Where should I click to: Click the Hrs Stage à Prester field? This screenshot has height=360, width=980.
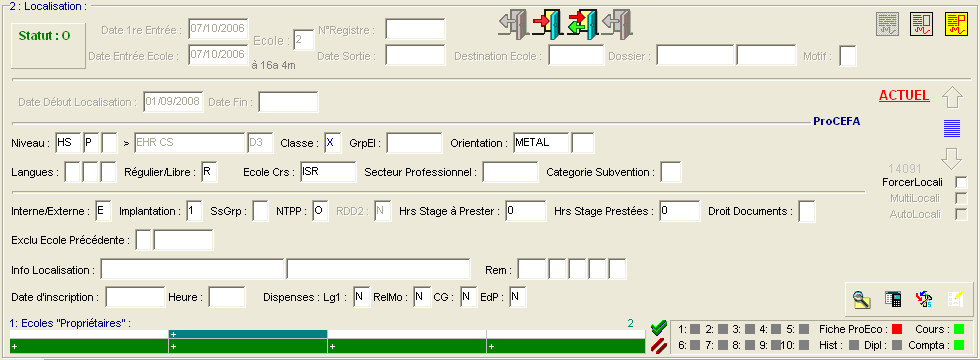pyautogui.click(x=526, y=211)
